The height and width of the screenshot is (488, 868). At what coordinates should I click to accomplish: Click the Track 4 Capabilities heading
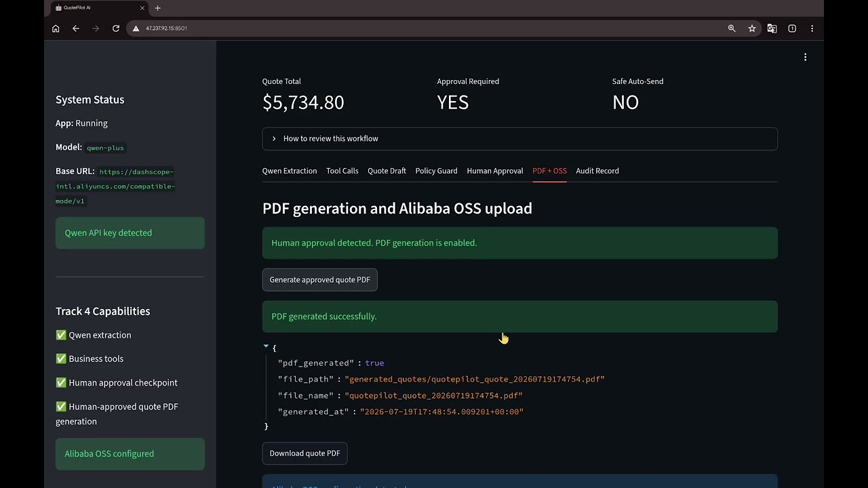[102, 311]
